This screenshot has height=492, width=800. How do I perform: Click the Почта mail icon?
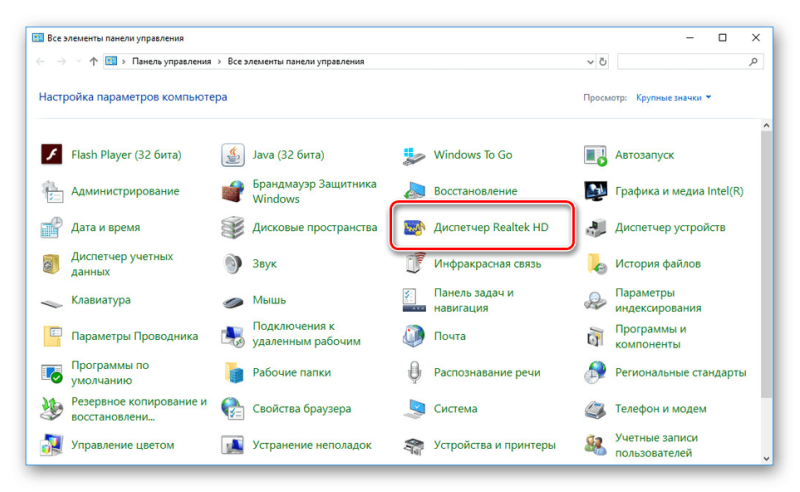tap(414, 336)
